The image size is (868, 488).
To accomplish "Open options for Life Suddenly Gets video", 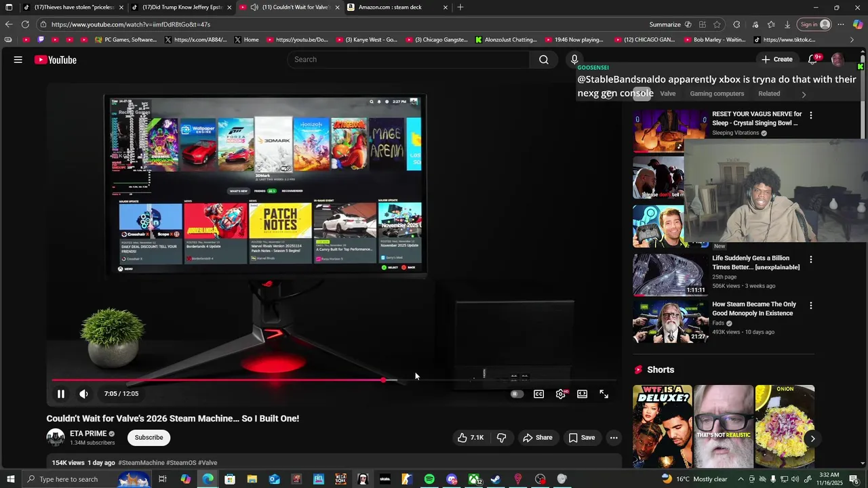I will pos(810,260).
